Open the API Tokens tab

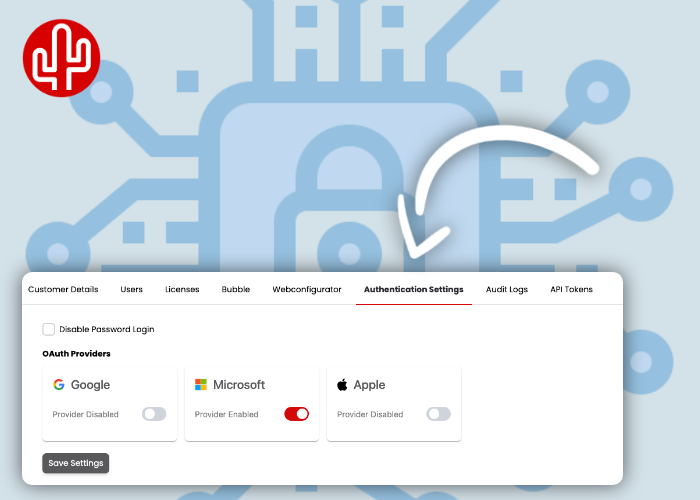571,289
